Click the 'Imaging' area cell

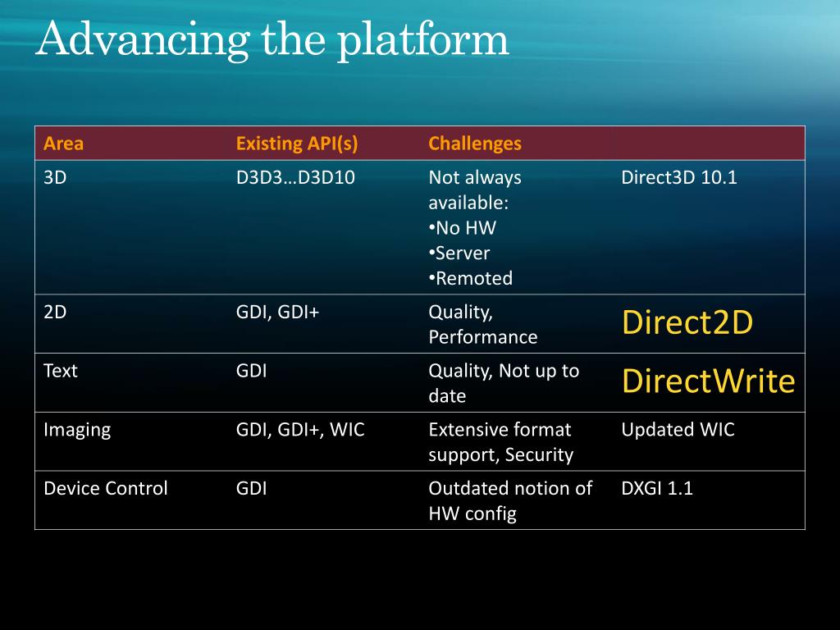click(77, 430)
